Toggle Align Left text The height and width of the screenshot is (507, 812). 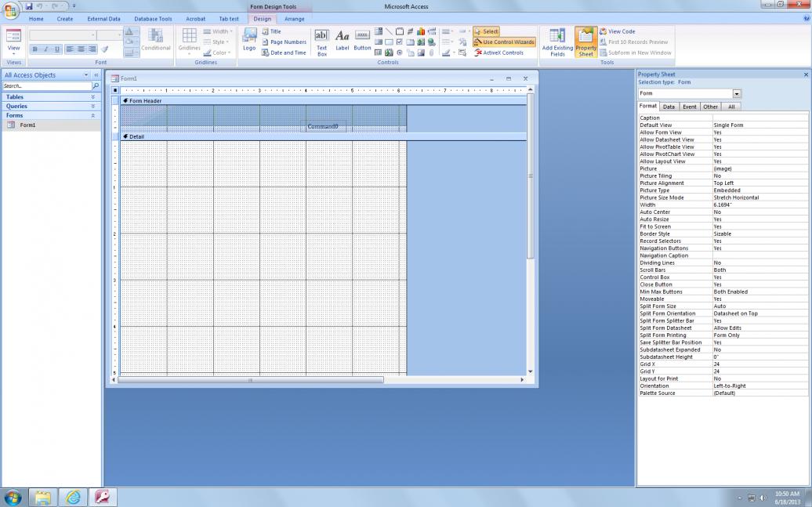tap(70, 49)
